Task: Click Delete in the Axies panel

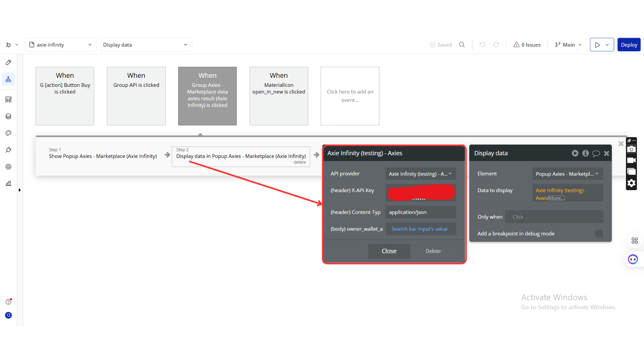Action: tap(433, 251)
